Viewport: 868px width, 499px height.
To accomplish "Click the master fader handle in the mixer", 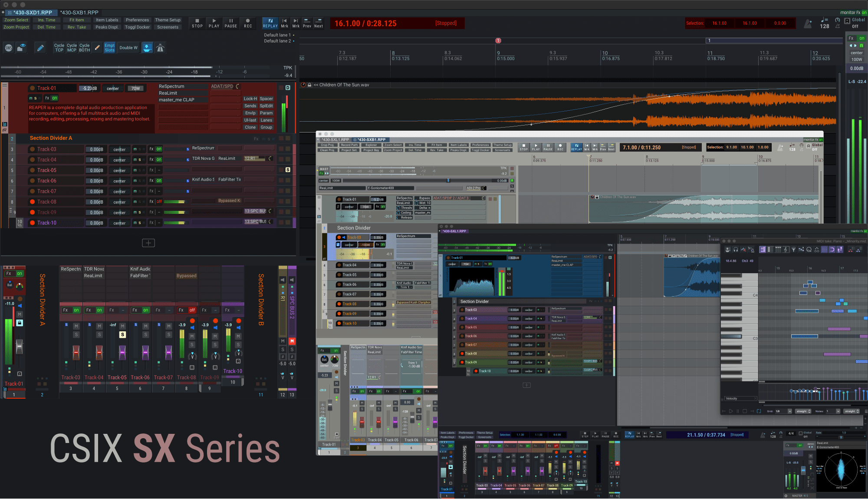I will click(x=19, y=346).
